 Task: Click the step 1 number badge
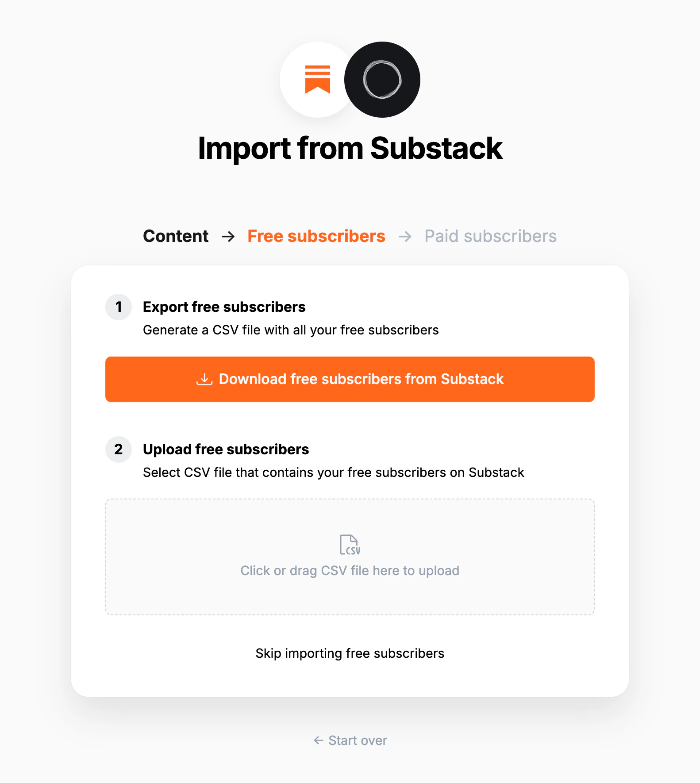[118, 307]
